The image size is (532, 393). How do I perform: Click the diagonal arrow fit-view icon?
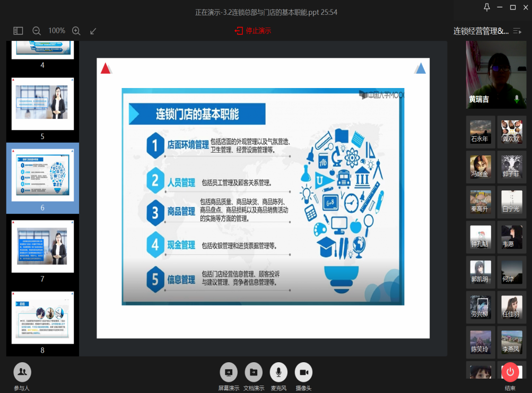(x=93, y=31)
